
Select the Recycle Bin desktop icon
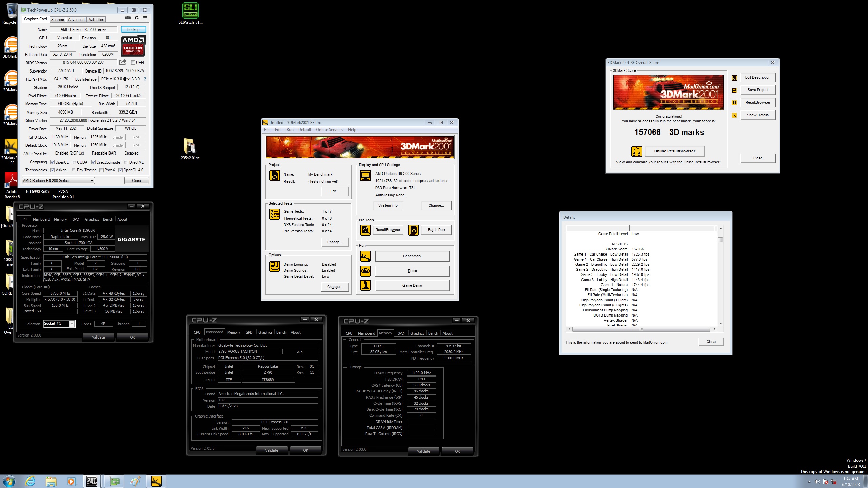10,14
